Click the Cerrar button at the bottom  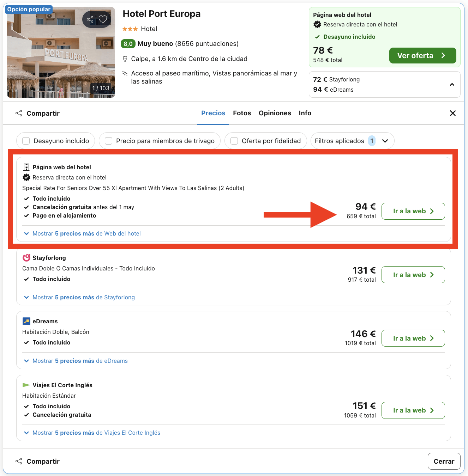click(x=444, y=461)
